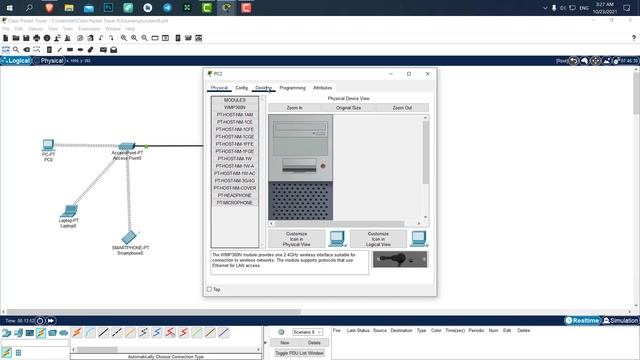Select the Draw Line tool
This screenshot has height=360, width=640.
coord(60,49)
